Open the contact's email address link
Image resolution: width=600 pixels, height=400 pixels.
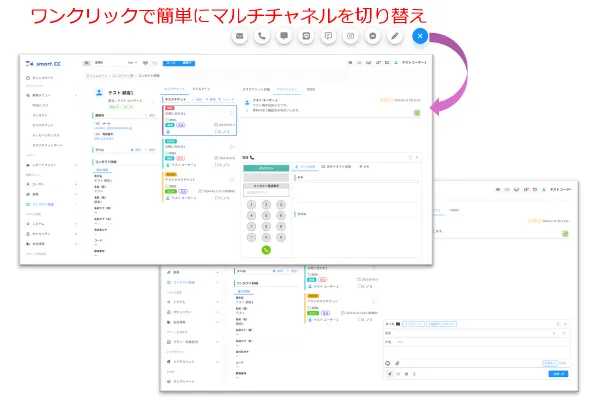click(113, 128)
